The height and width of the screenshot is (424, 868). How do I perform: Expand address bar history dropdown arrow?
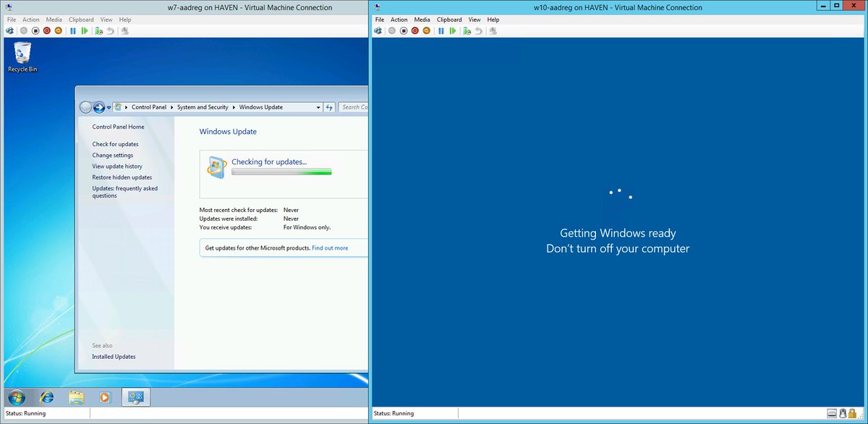point(318,107)
